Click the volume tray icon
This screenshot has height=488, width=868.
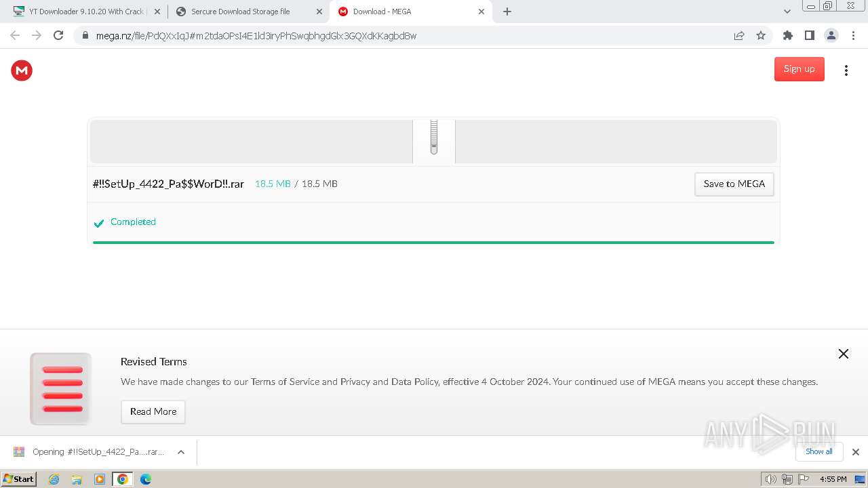[x=770, y=479]
